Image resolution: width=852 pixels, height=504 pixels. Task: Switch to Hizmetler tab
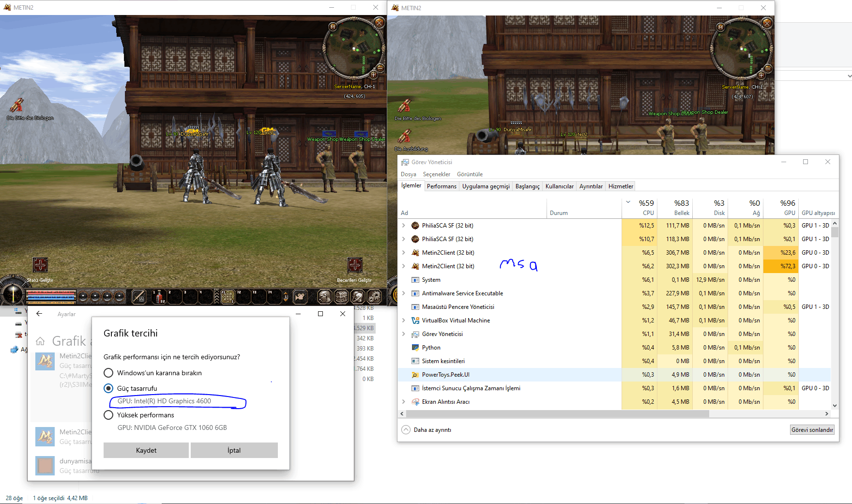(621, 186)
